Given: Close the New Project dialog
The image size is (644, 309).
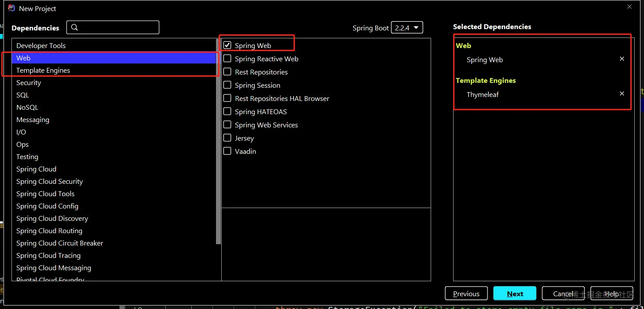Looking at the screenshot, I should [x=629, y=7].
